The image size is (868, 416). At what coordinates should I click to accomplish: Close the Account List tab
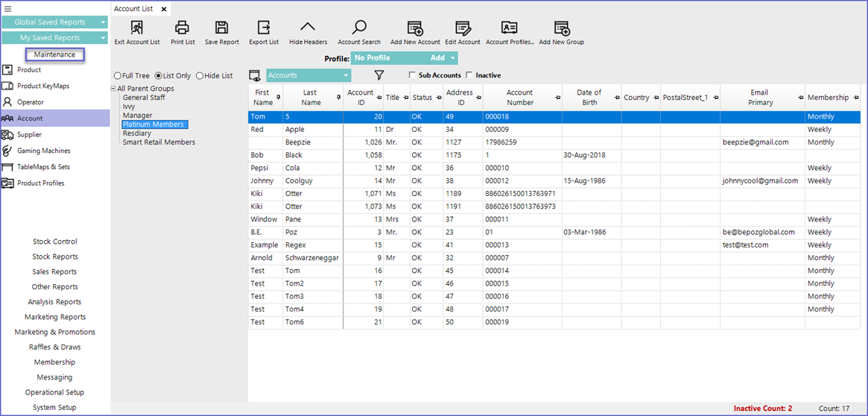[x=164, y=9]
